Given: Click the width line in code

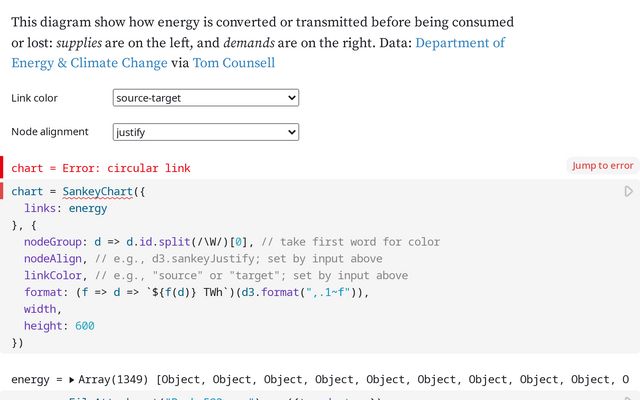Looking at the screenshot, I should pyautogui.click(x=42, y=310).
